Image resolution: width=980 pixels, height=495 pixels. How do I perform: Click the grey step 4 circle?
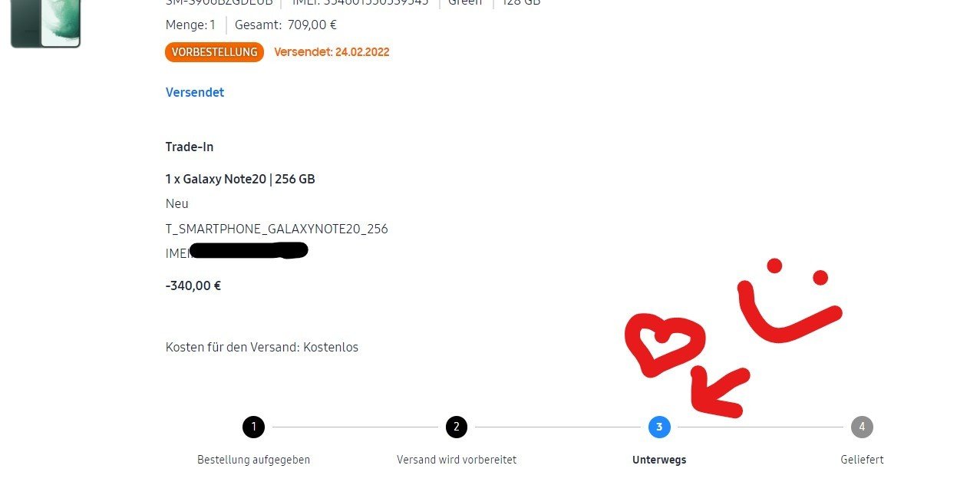click(862, 427)
